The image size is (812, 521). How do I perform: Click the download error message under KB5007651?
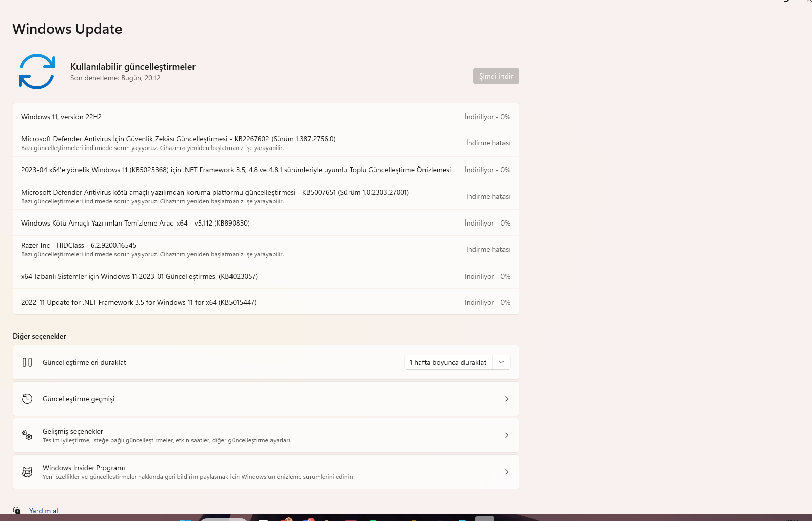coord(152,201)
